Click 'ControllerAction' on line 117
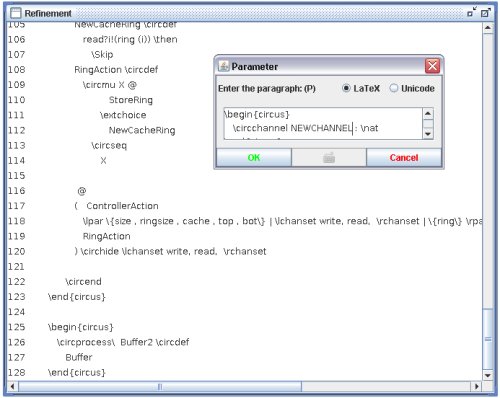The height and width of the screenshot is (398, 500). coord(122,206)
